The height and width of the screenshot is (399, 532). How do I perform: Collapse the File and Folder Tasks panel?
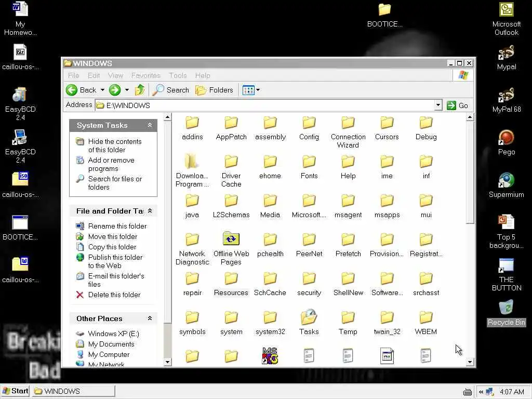[x=150, y=211]
